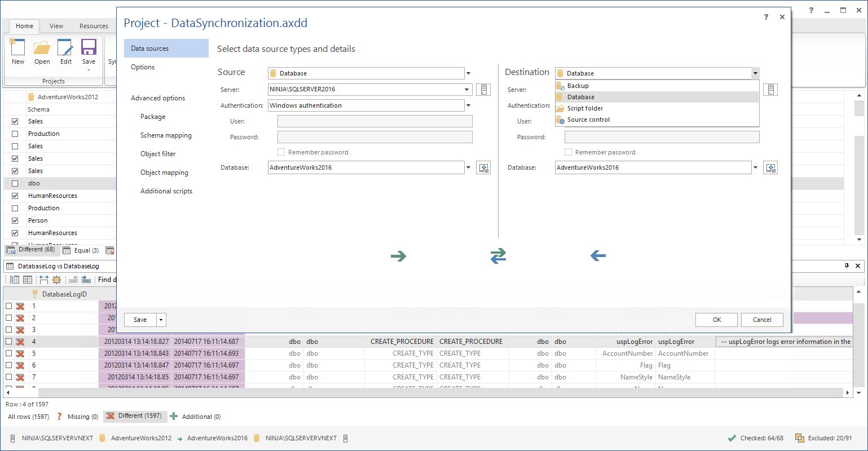Select the bidirectional synchronization arrows icon
This screenshot has height=451, width=868.
[498, 256]
